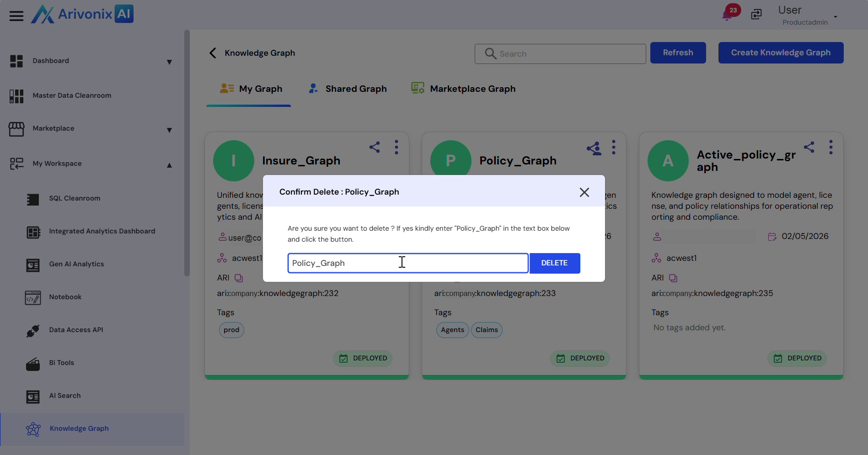Open the User Productadmin dropdown
The image size is (868, 455).
pos(835,17)
